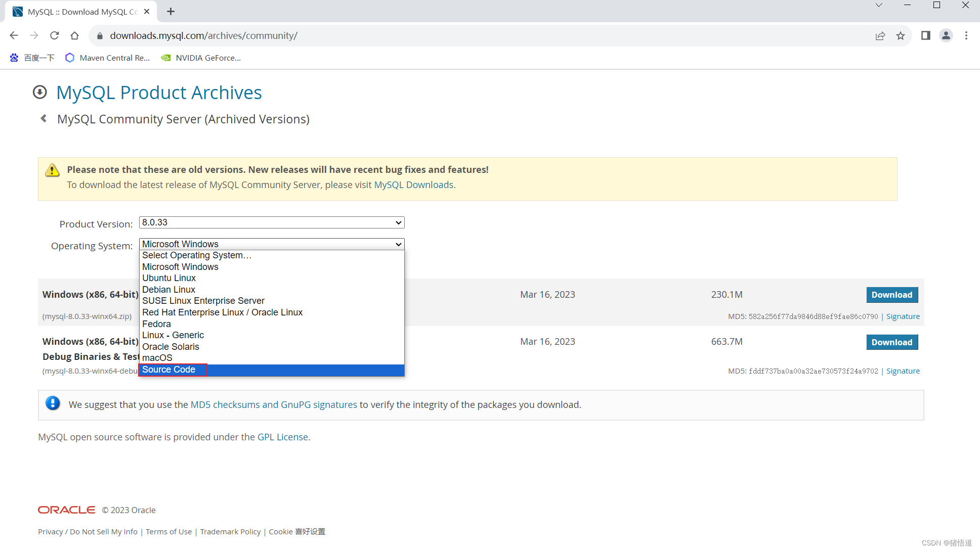980x551 pixels.
Task: Select Fedora option
Action: point(272,324)
